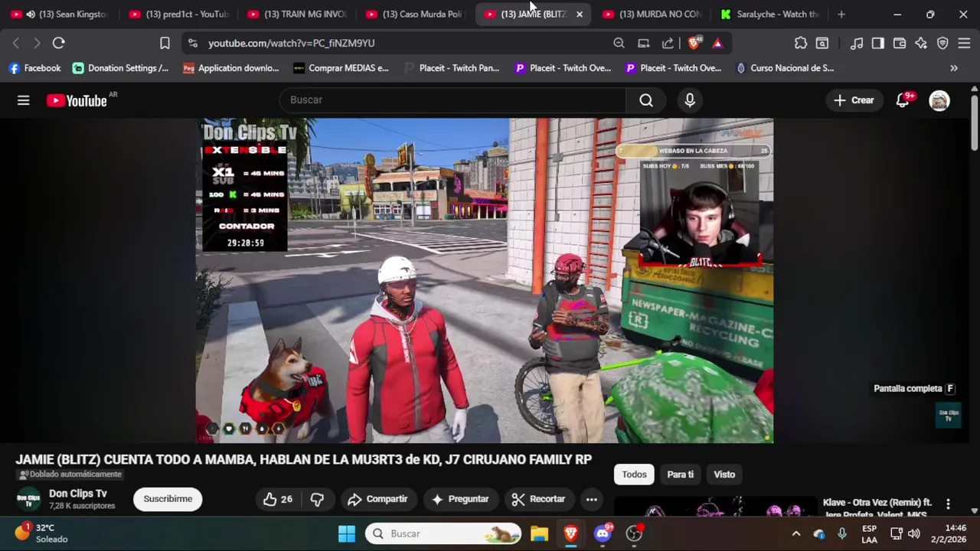Click the YouTube search magnifier button
980x551 pixels.
click(646, 100)
